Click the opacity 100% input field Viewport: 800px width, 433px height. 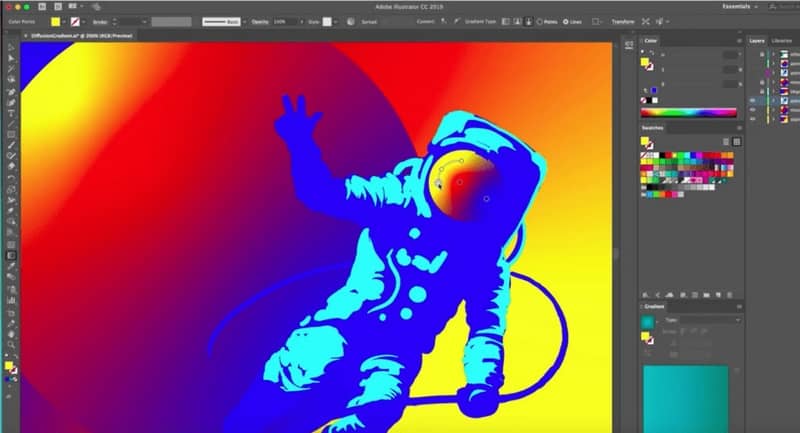pos(284,22)
